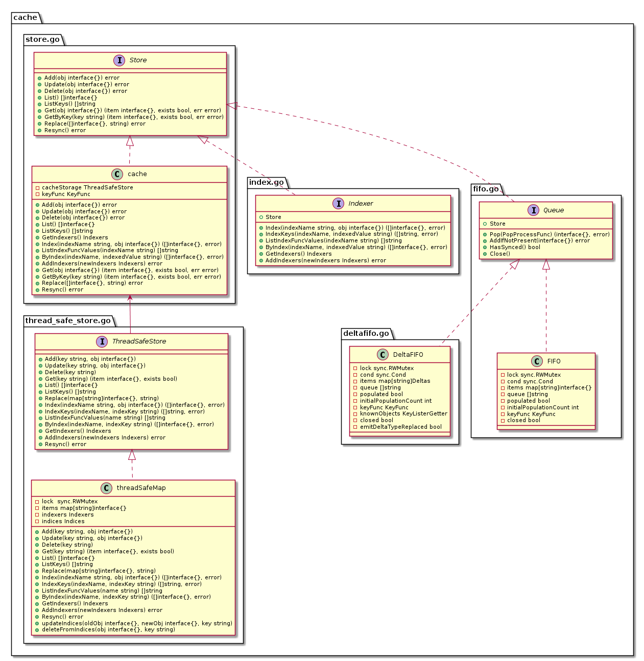This screenshot has height=661, width=644.
Task: Select the deltafifo.go package tab label
Action: (366, 333)
